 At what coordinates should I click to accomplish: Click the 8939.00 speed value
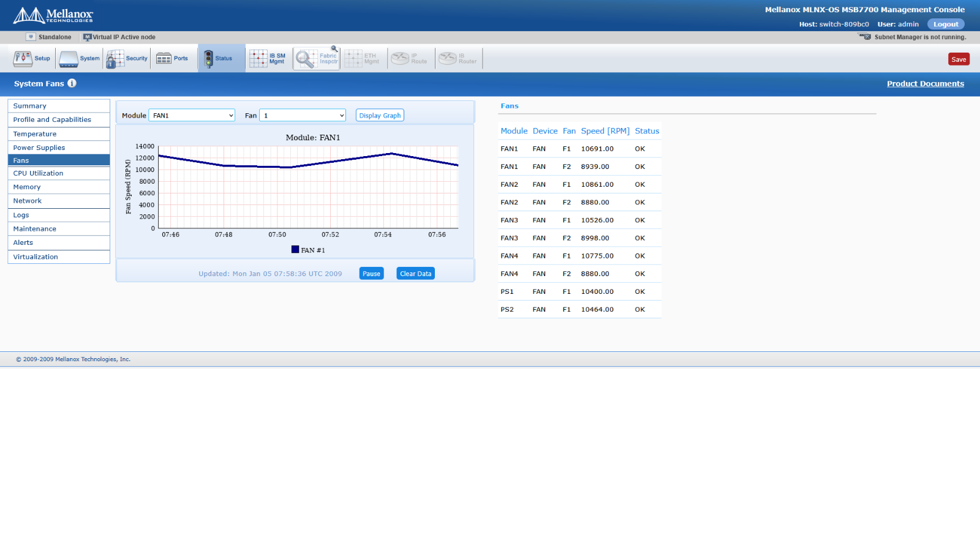click(x=595, y=167)
